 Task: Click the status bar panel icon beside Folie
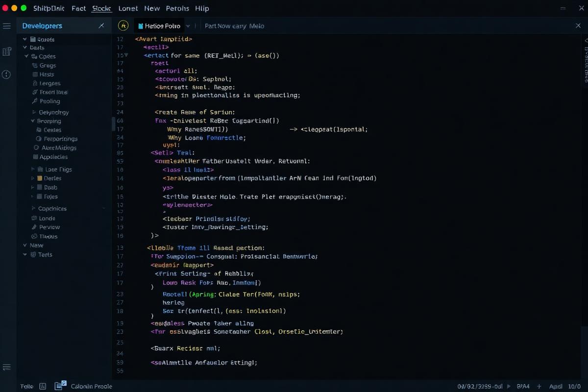42,386
